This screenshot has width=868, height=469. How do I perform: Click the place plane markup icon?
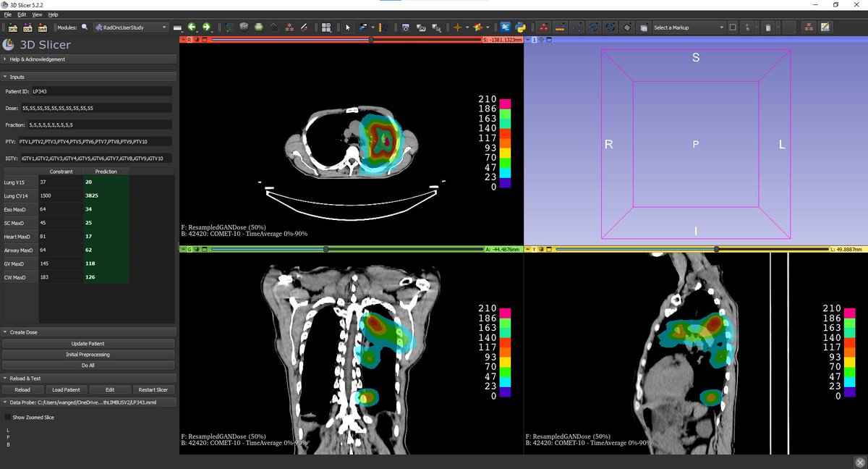click(626, 27)
